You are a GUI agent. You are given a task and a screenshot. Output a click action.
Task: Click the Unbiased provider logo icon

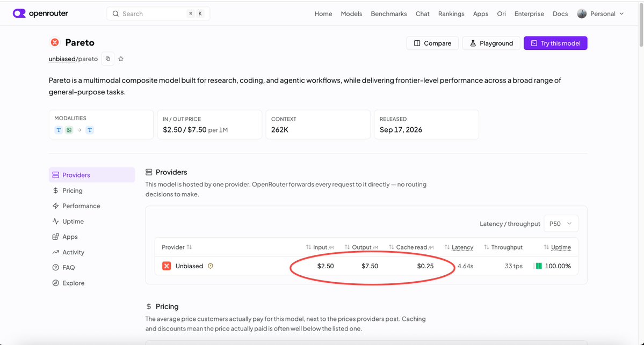(167, 266)
